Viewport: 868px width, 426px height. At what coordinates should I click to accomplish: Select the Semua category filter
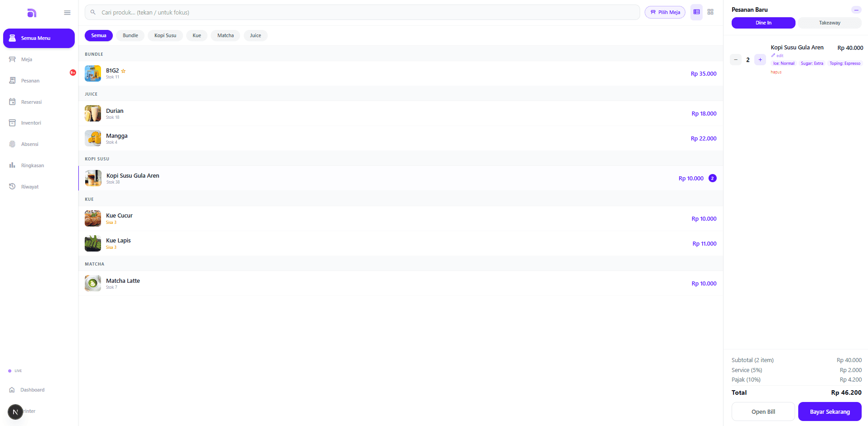[x=99, y=35]
